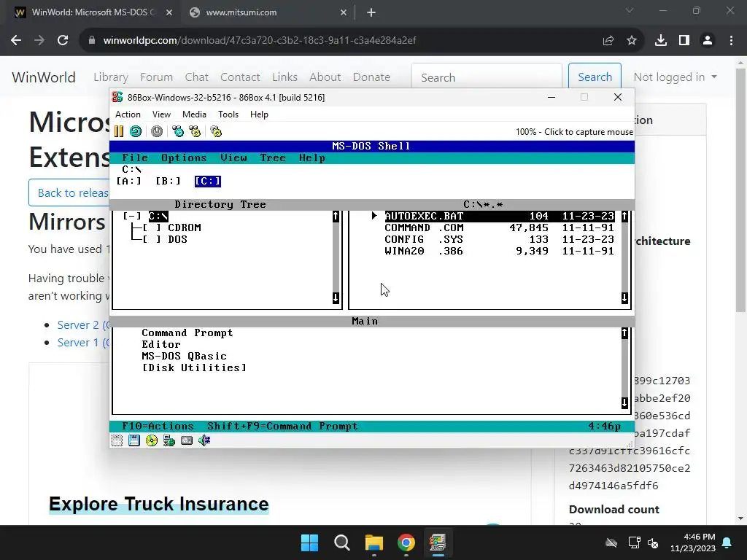Open the Donate nav link
Screen dimensions: 747x560
[371, 77]
